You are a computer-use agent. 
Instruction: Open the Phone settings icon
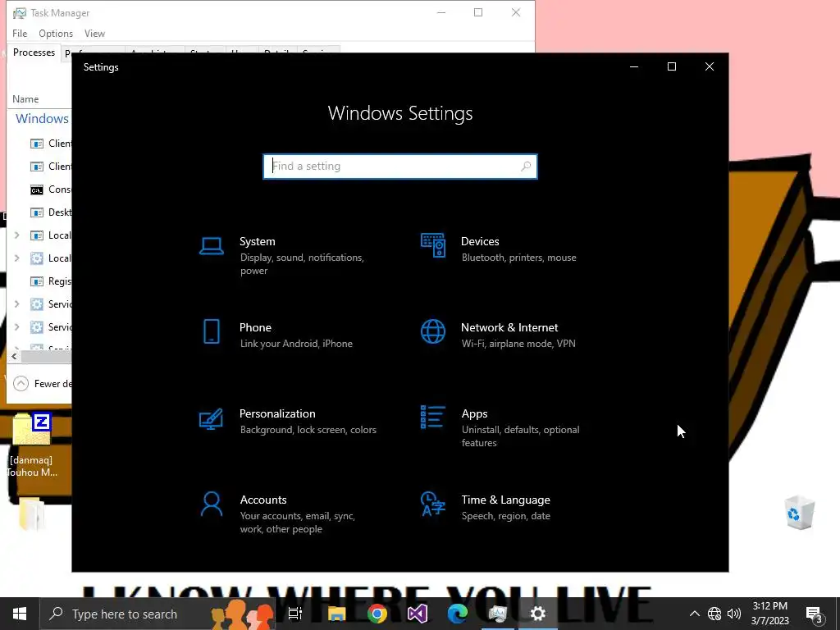(x=211, y=331)
